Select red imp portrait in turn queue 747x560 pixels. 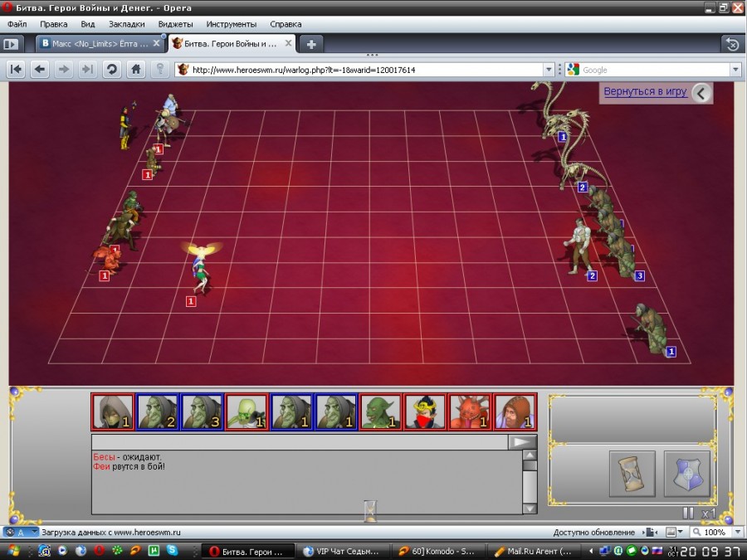471,411
